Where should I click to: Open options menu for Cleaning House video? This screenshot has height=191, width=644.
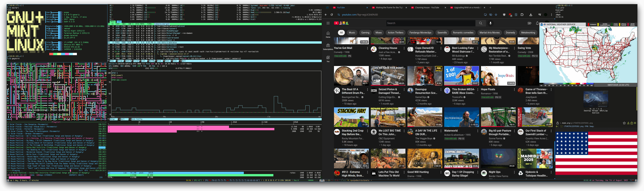(404, 48)
